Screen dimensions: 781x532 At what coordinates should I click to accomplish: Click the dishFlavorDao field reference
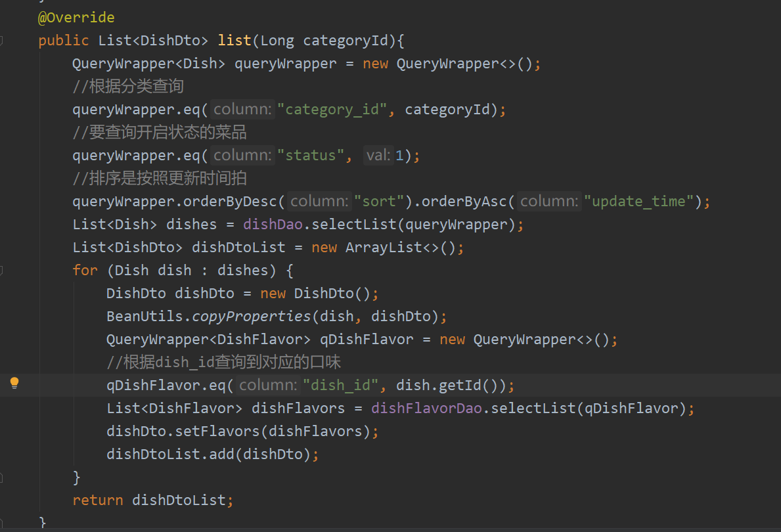426,409
